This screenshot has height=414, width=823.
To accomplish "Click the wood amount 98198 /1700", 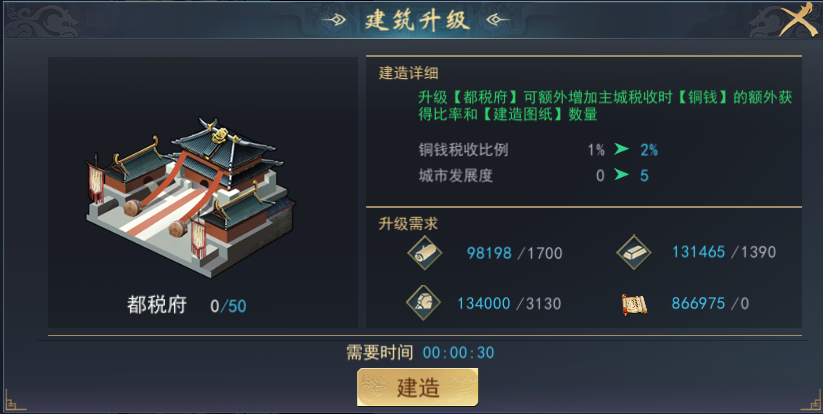I will [x=514, y=253].
